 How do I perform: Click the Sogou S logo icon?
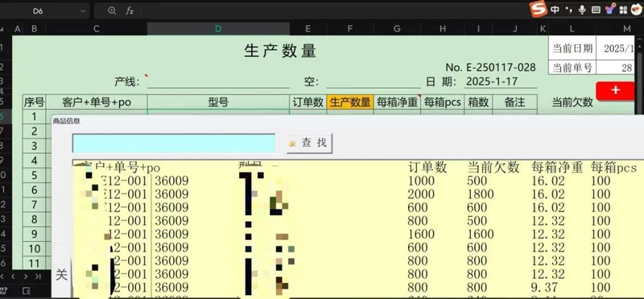[x=539, y=9]
